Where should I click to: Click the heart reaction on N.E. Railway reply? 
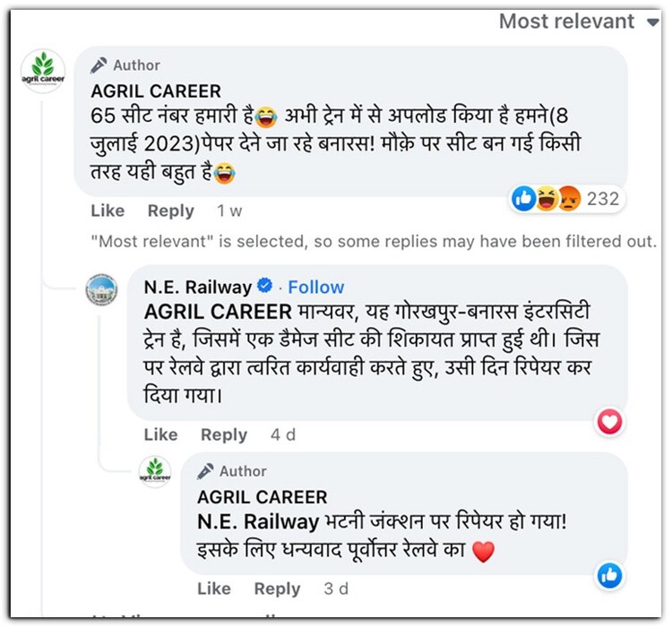(610, 421)
